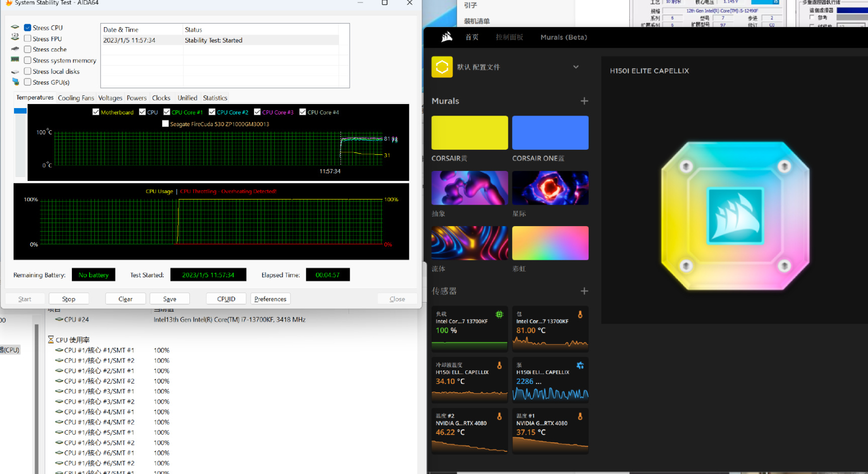This screenshot has width=868, height=474.
Task: Open CPUID from the button row
Action: tap(227, 299)
